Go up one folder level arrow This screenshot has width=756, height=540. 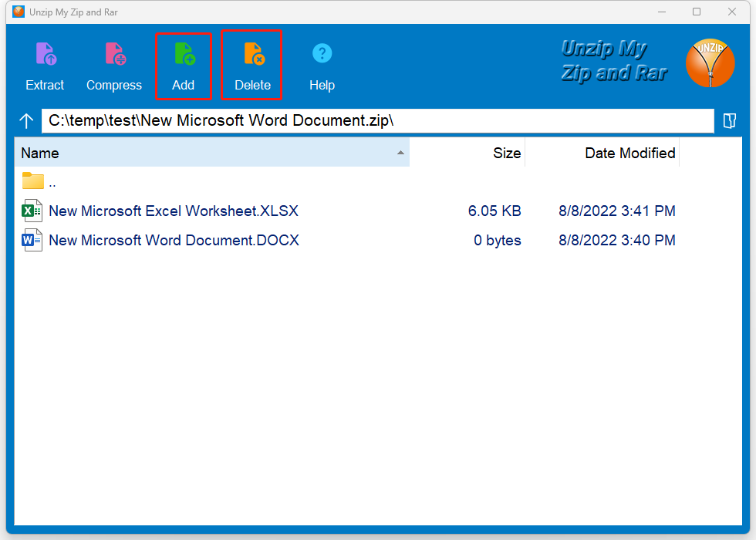point(26,120)
